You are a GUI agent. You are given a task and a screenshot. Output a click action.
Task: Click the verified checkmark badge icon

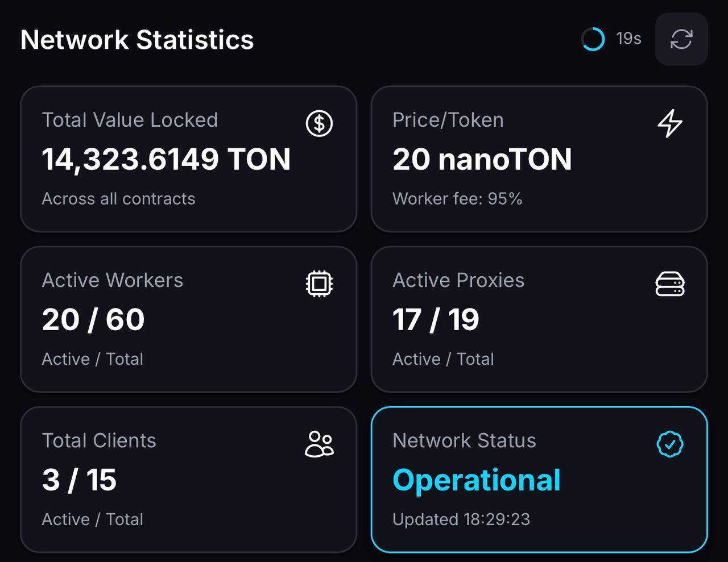pyautogui.click(x=670, y=444)
